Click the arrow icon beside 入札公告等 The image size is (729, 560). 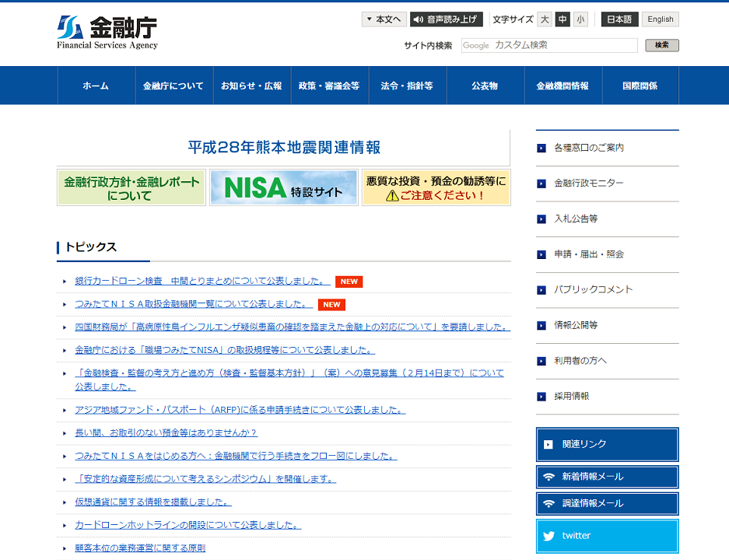[541, 219]
